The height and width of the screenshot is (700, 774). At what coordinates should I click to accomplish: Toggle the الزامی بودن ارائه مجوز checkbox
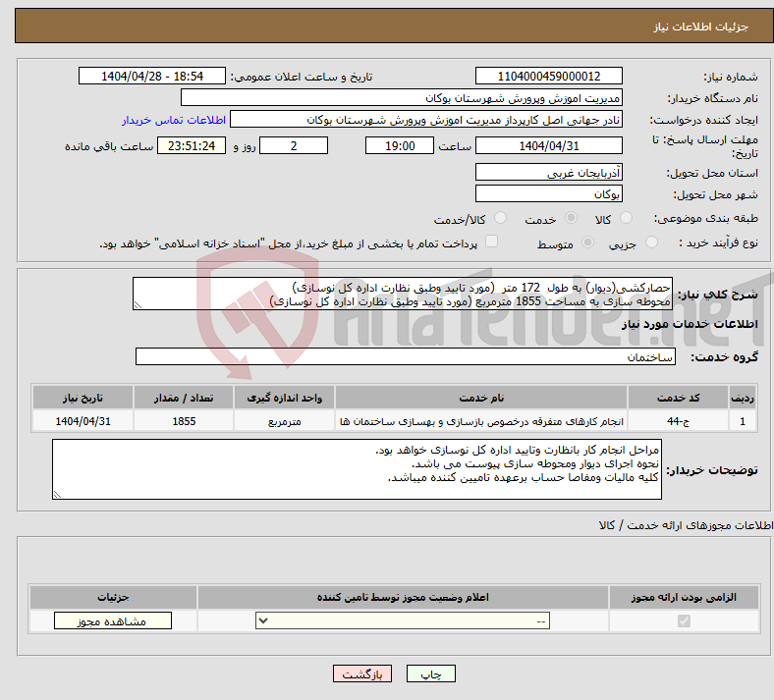pos(685,620)
